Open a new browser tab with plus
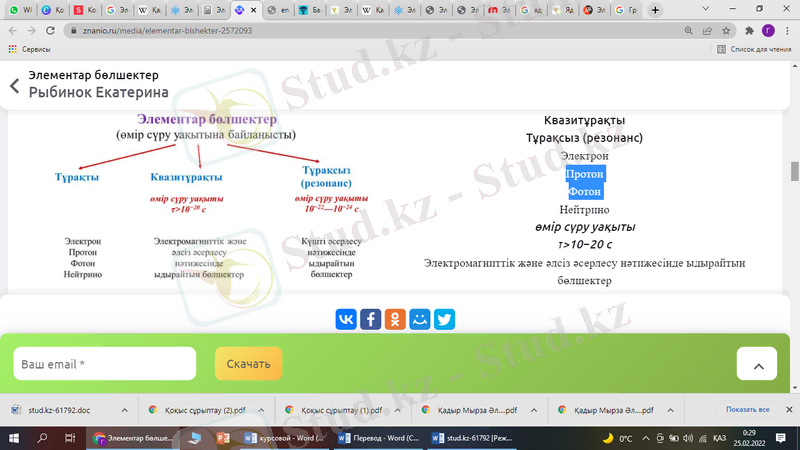800x450 pixels. (655, 10)
